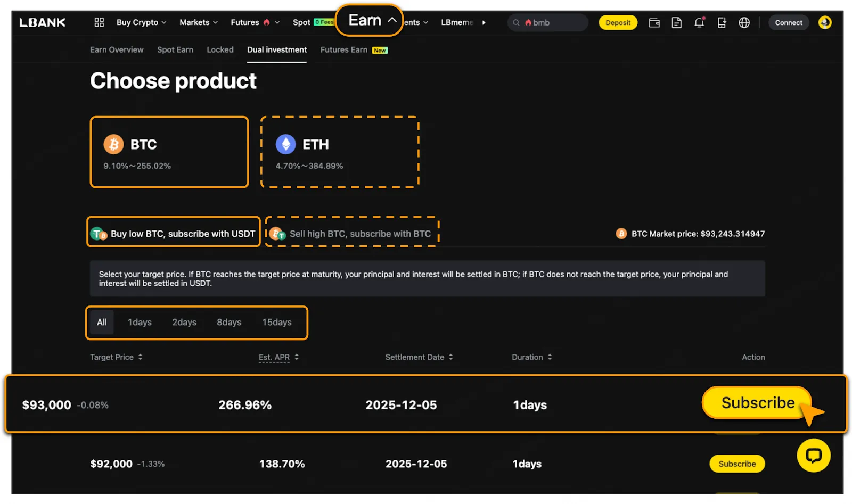Click the wallet icon in header

coord(654,23)
